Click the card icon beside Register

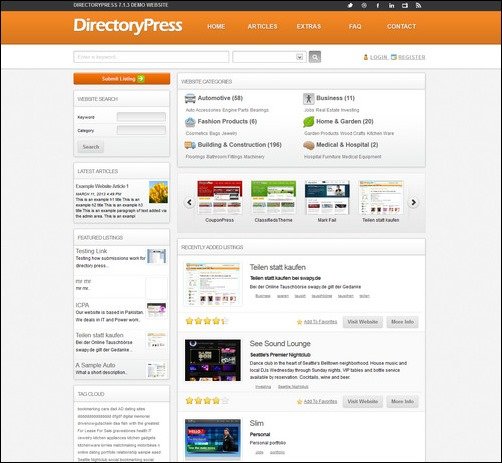(x=394, y=57)
